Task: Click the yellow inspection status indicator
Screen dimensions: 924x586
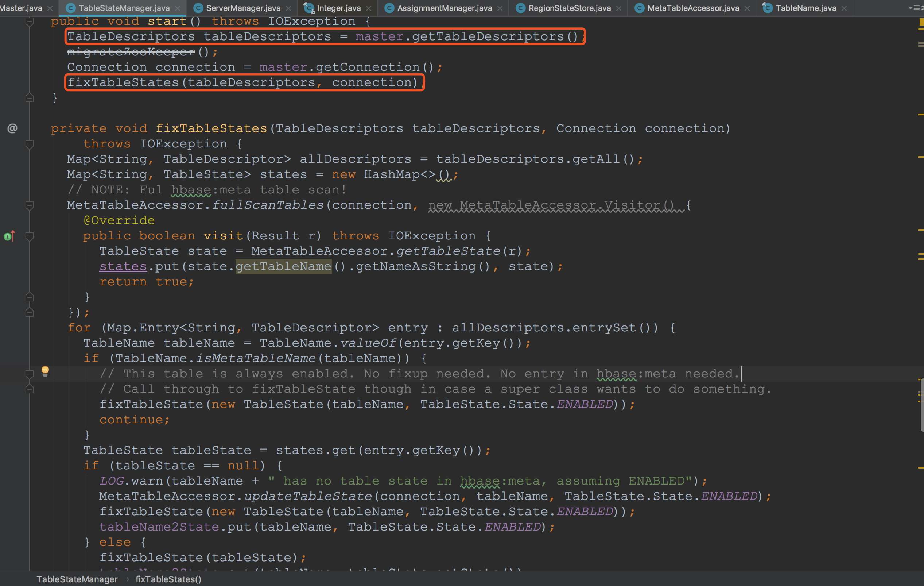Action: [x=921, y=23]
